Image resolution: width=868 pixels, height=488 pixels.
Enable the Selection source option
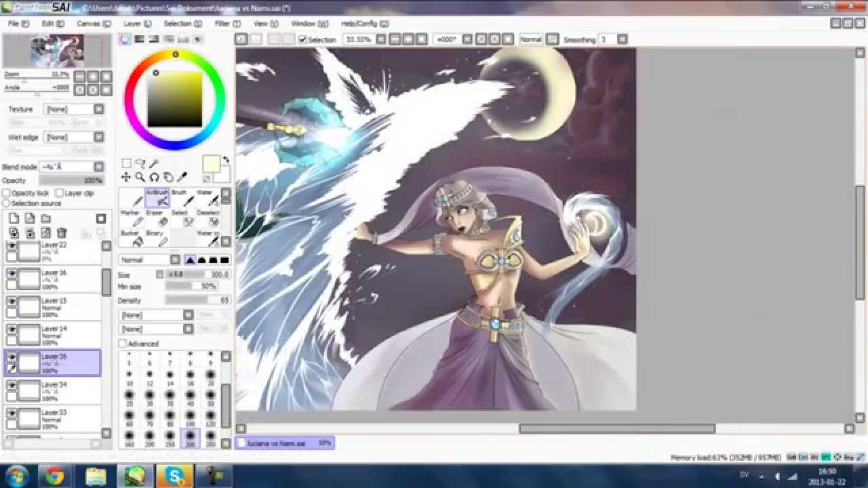7,203
